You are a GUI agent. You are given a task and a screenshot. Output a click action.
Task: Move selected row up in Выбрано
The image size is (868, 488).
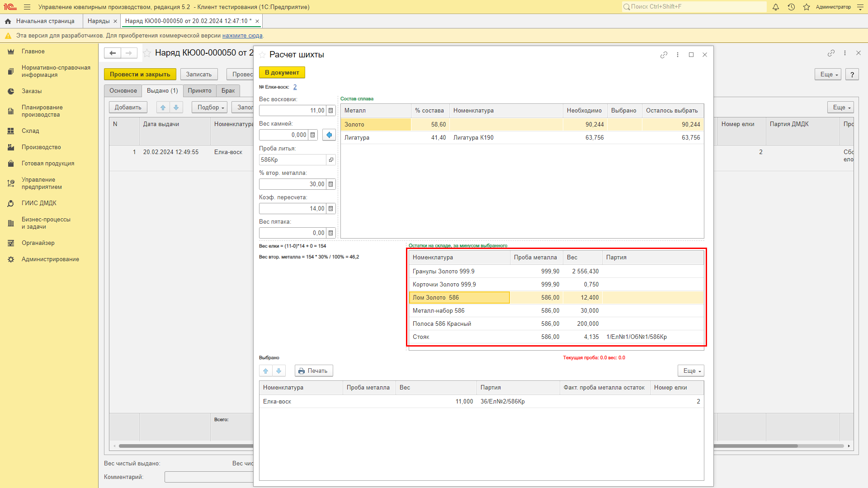pos(266,371)
